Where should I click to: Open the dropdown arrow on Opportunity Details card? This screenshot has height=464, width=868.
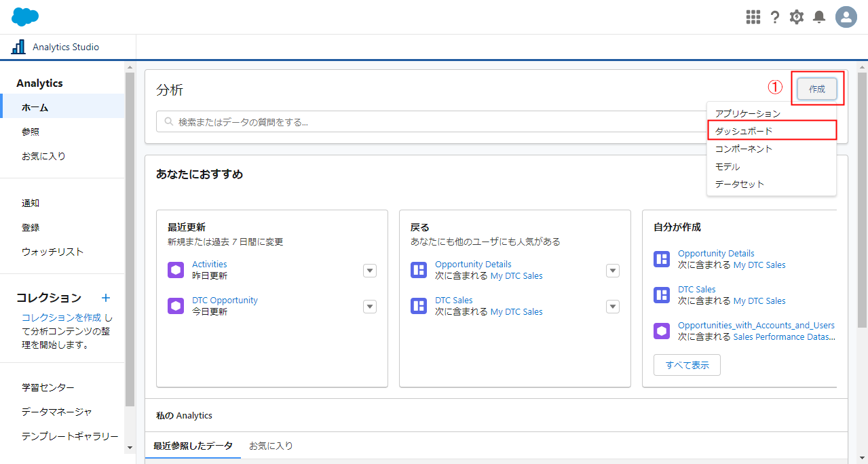point(612,270)
